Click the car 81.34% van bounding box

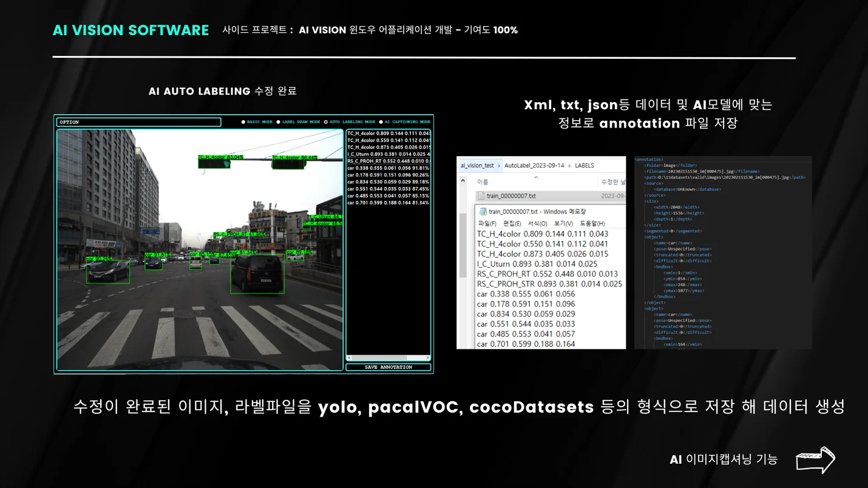[x=257, y=274]
